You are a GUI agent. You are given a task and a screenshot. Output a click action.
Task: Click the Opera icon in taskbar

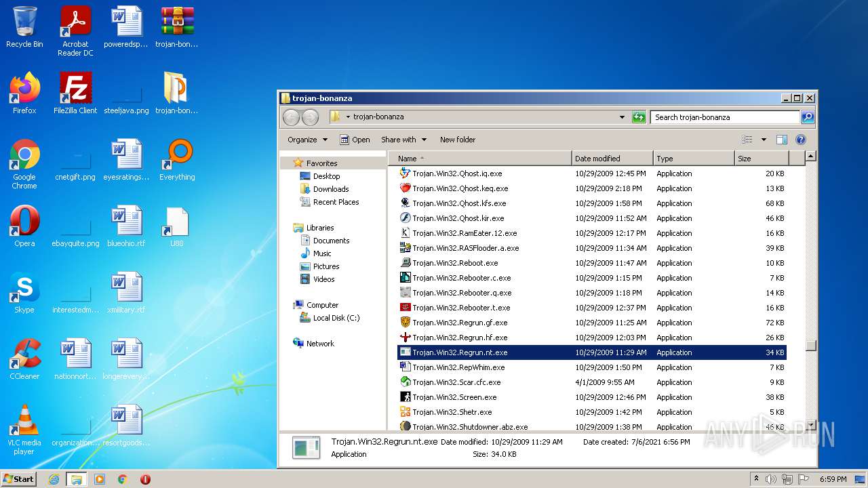click(x=145, y=479)
